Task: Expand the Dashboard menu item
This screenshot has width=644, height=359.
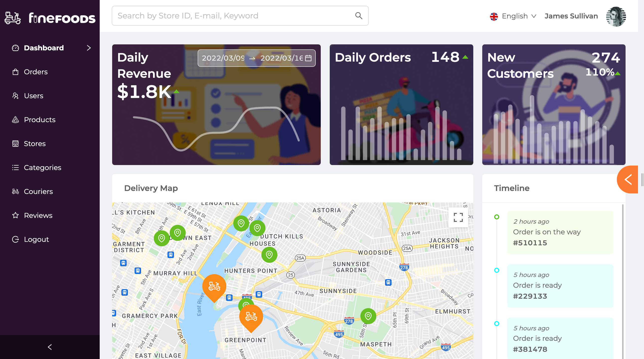Action: [x=88, y=48]
